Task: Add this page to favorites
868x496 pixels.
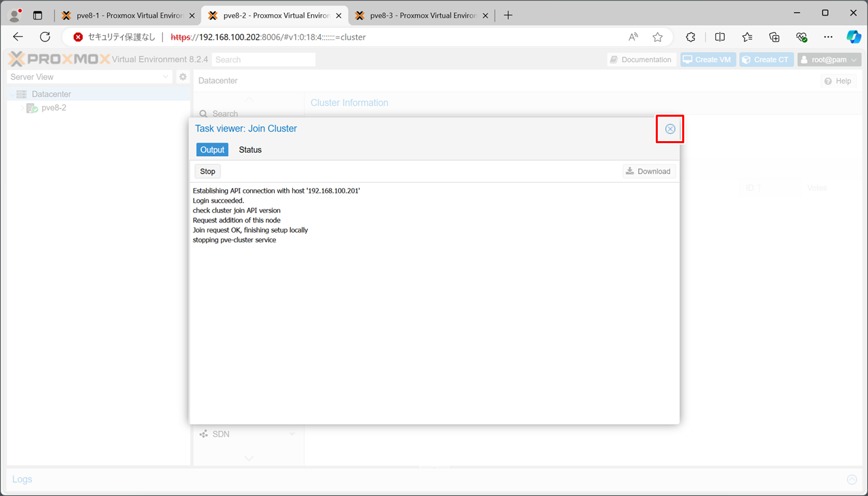Action: pos(657,37)
